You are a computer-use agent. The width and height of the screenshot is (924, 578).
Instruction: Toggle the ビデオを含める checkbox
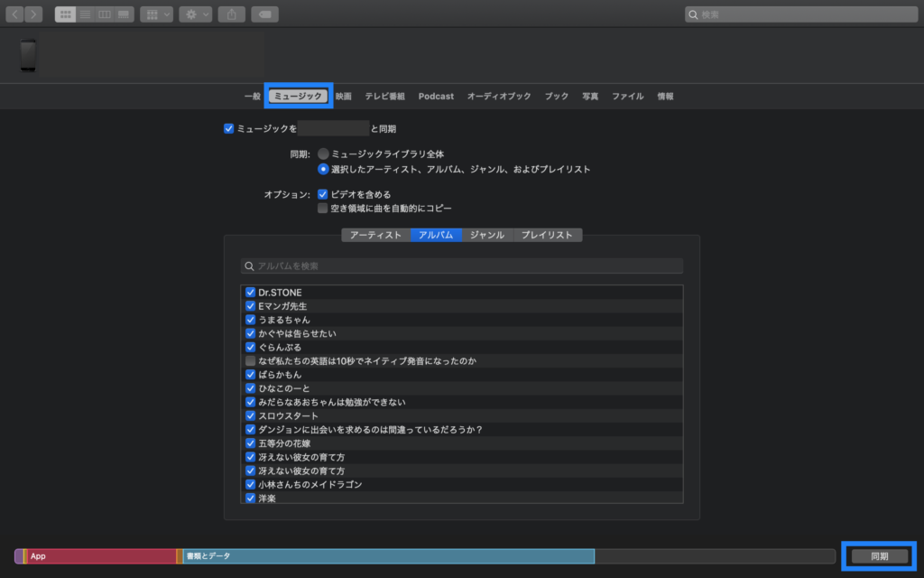click(322, 194)
